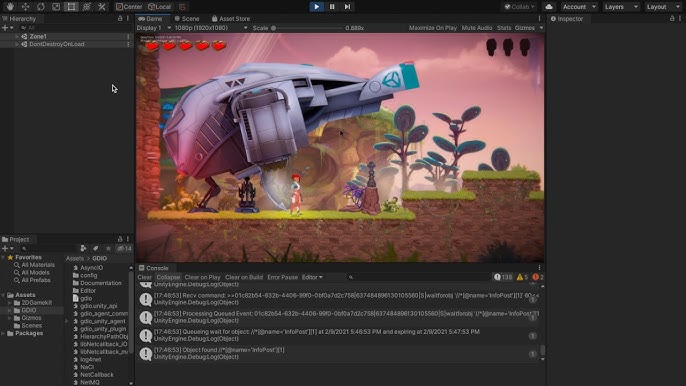Pause the game playback

[332, 7]
